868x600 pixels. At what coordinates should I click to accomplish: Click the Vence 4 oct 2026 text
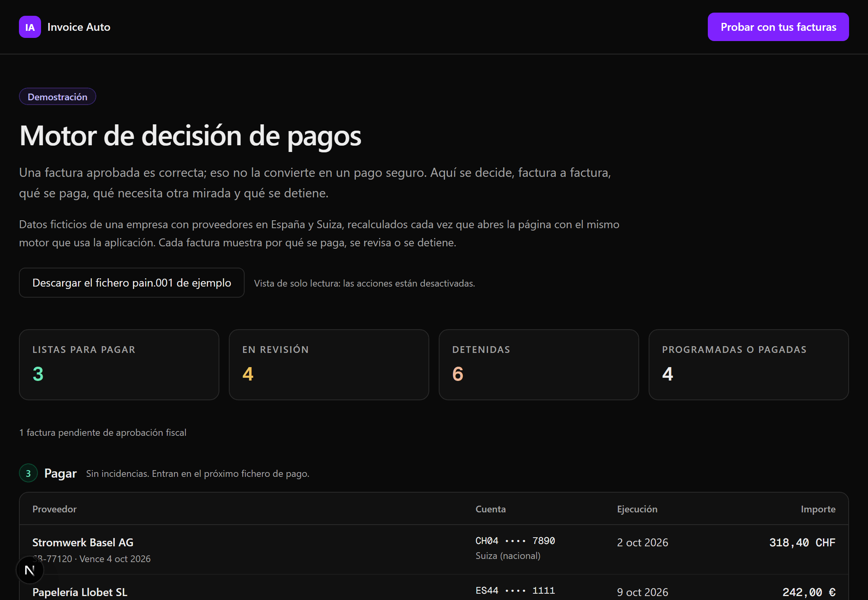click(x=115, y=559)
